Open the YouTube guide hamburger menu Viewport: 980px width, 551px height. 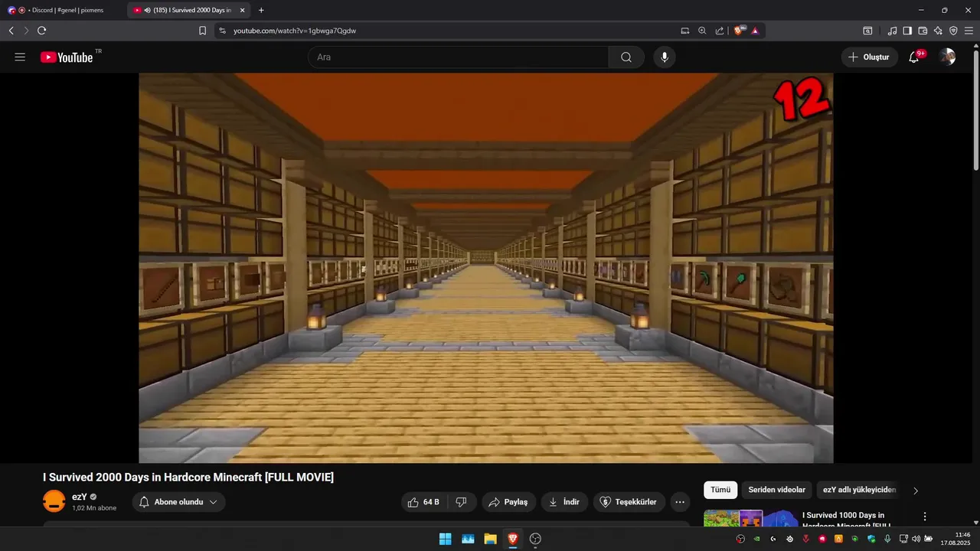point(20,57)
